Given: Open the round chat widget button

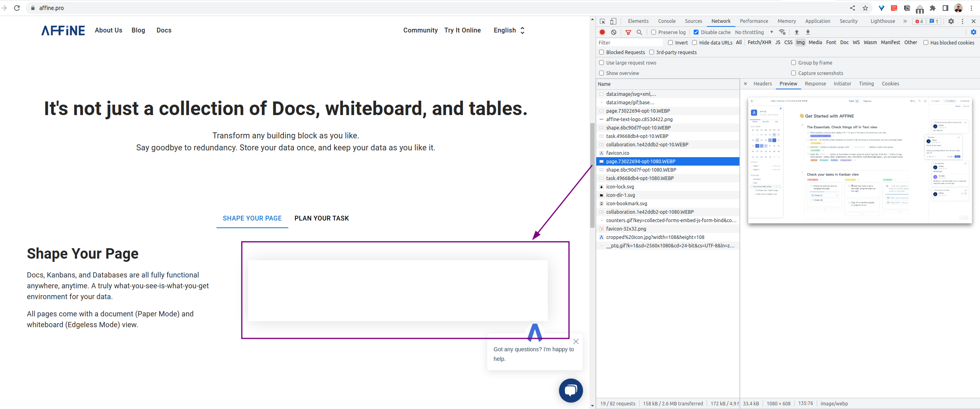Looking at the screenshot, I should coord(571,391).
